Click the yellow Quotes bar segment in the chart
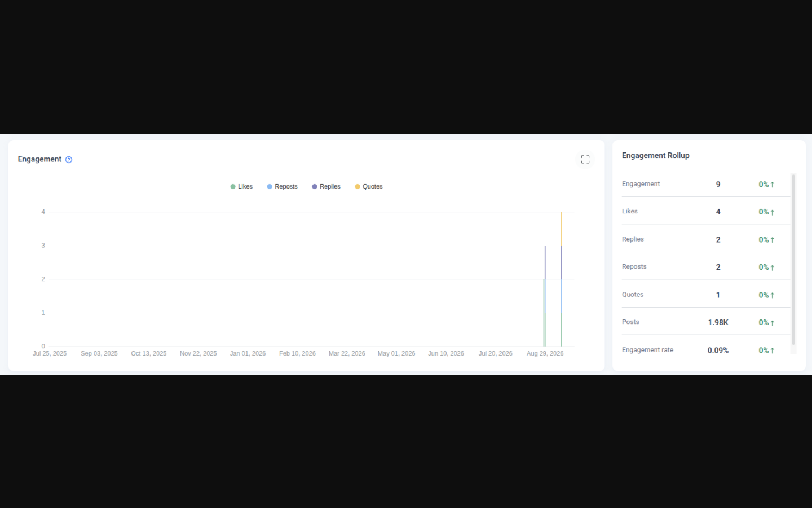This screenshot has height=508, width=812. tap(561, 229)
